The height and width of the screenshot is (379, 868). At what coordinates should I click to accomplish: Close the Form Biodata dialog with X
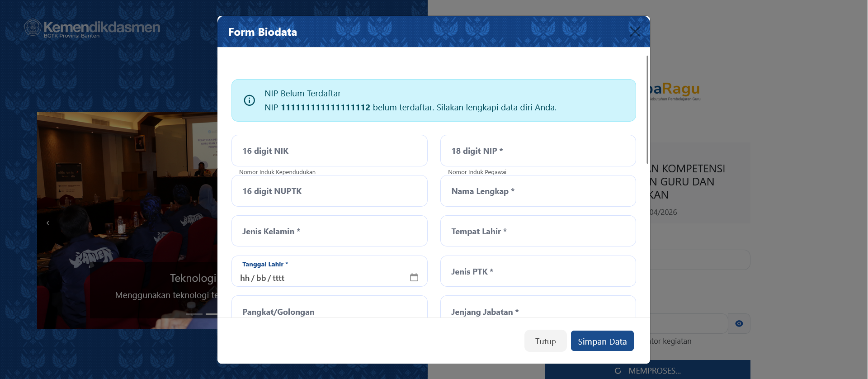(635, 31)
